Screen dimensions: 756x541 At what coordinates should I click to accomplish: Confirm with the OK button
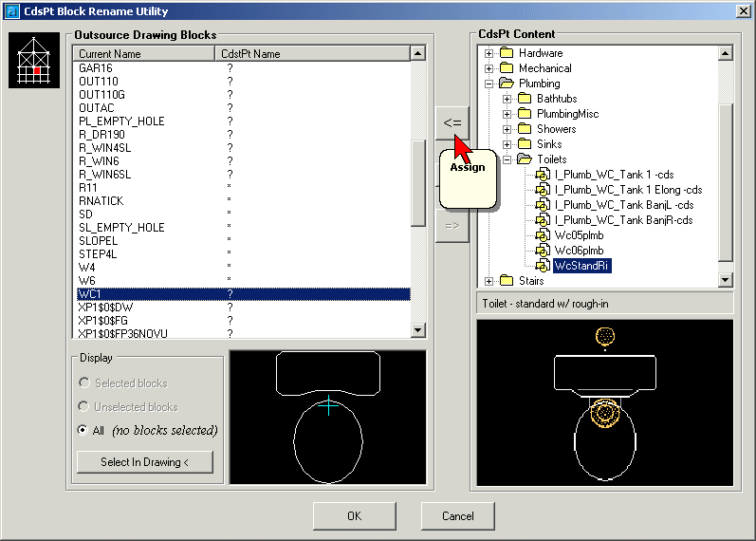(355, 516)
